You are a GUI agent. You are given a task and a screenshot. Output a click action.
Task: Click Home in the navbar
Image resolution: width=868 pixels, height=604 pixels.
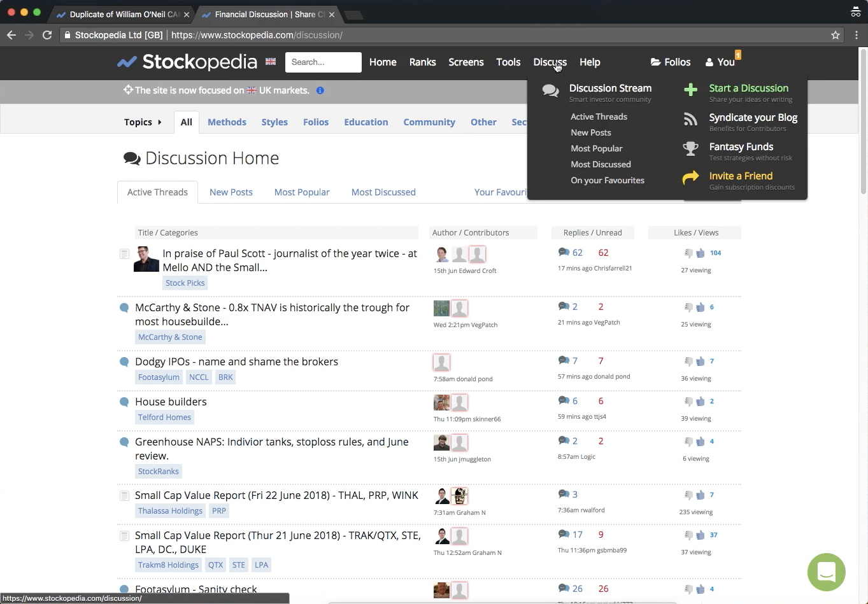point(383,62)
